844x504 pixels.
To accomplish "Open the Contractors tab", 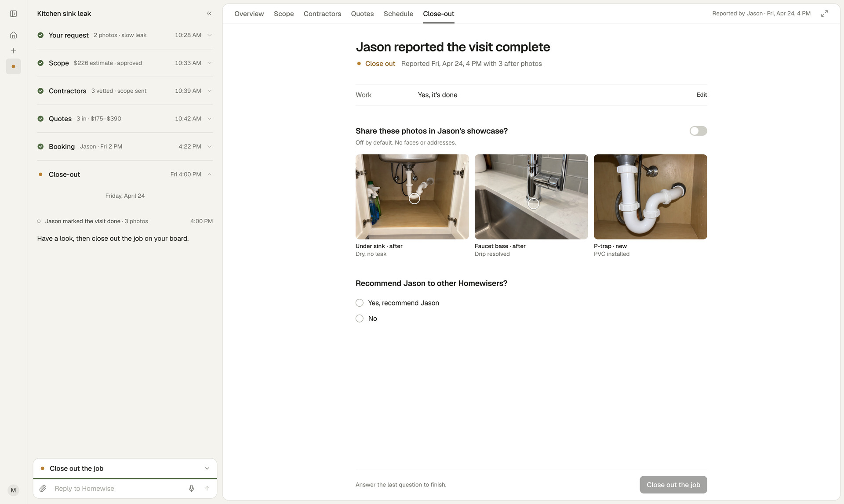I will 322,14.
